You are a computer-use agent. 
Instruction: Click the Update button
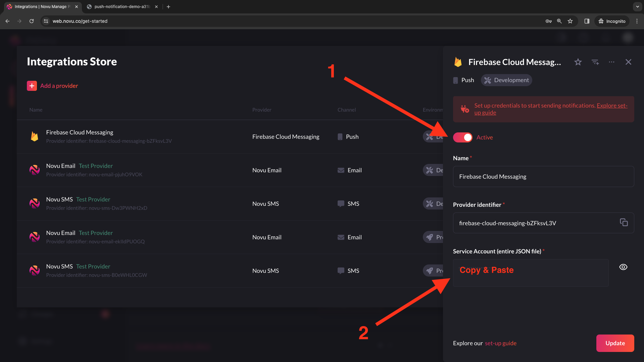(x=615, y=343)
